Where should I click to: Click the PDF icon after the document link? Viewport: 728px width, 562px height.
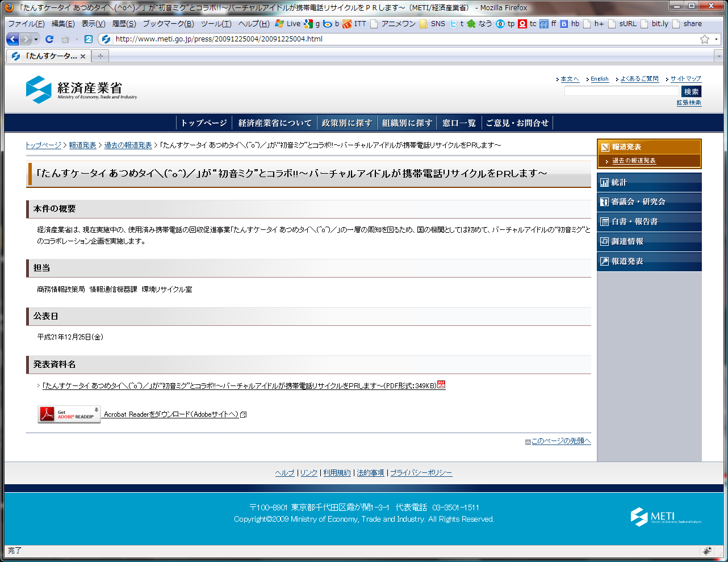pyautogui.click(x=441, y=385)
